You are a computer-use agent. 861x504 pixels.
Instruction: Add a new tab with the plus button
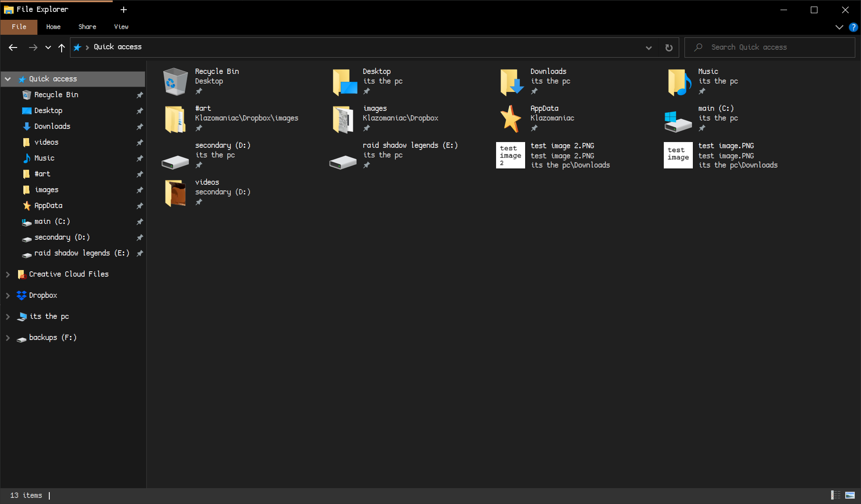[124, 10]
